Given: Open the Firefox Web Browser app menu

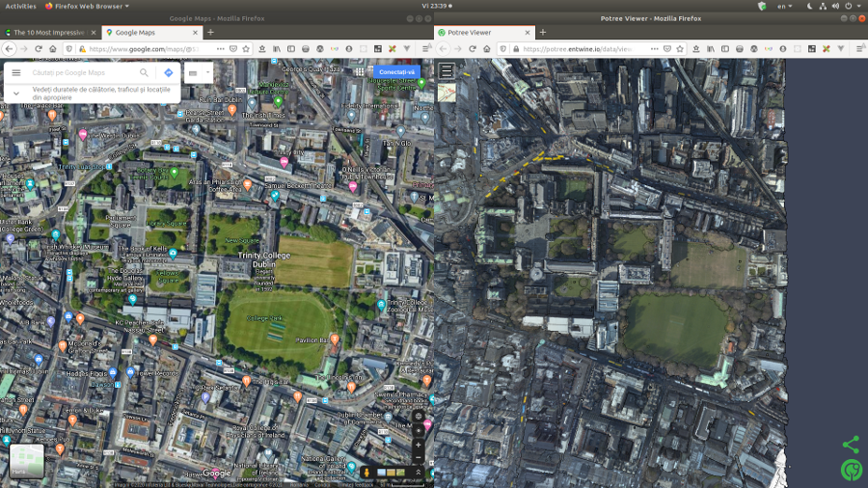Looking at the screenshot, I should tap(87, 6).
